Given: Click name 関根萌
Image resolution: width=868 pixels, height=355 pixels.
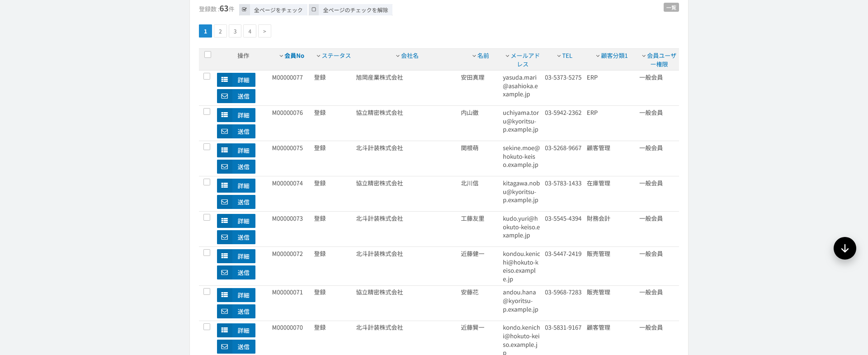Looking at the screenshot, I should click(469, 148).
